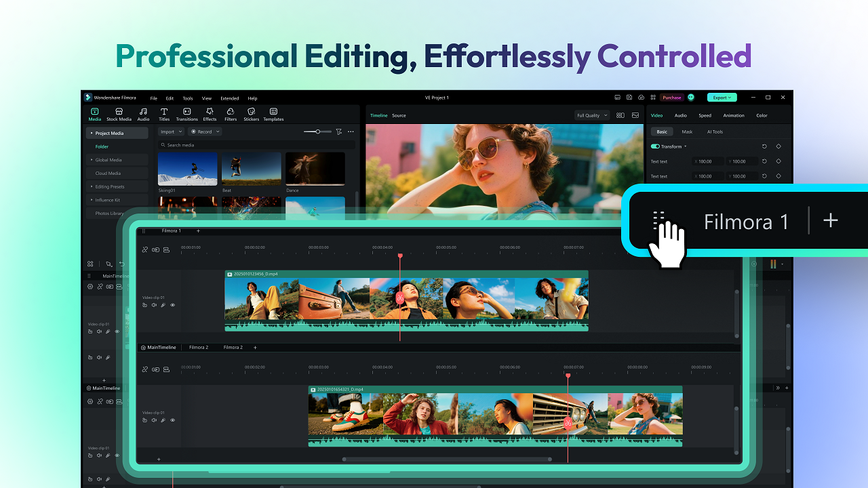Change the workspace layout from the title bar icon
The height and width of the screenshot is (488, 868).
pos(617,98)
